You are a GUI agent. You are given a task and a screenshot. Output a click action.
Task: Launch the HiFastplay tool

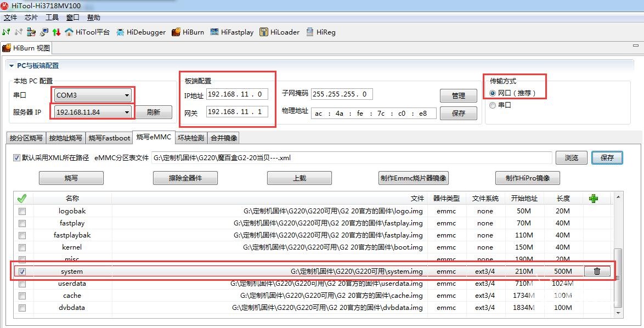tap(232, 32)
